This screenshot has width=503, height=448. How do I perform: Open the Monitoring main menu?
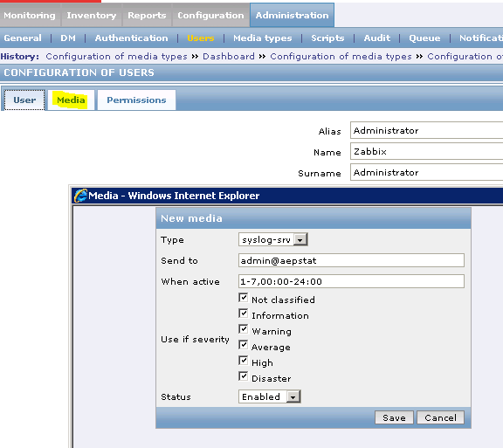coord(30,16)
